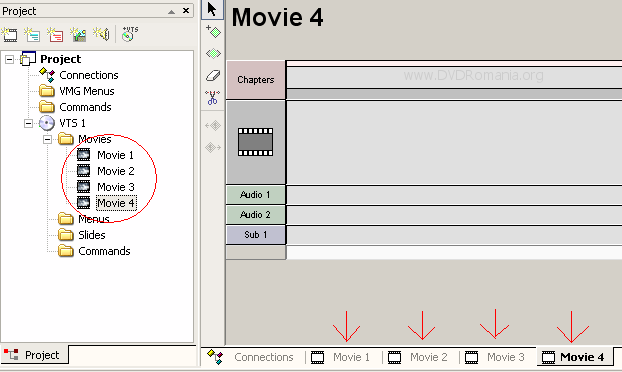This screenshot has height=372, width=622.
Task: Click the Audio 1 track header
Action: point(255,195)
